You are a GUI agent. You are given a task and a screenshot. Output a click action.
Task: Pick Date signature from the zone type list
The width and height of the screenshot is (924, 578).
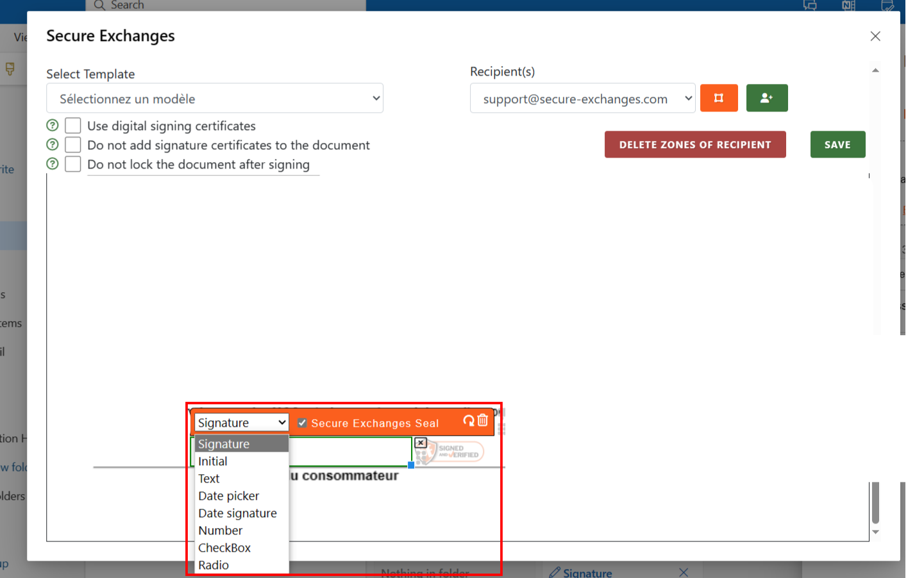tap(242, 513)
